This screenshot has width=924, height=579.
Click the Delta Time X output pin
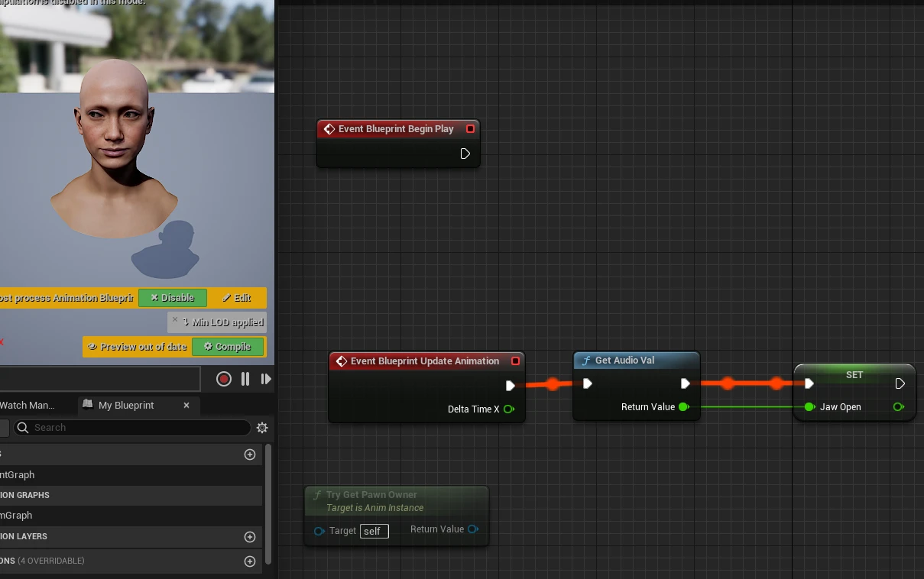point(509,409)
